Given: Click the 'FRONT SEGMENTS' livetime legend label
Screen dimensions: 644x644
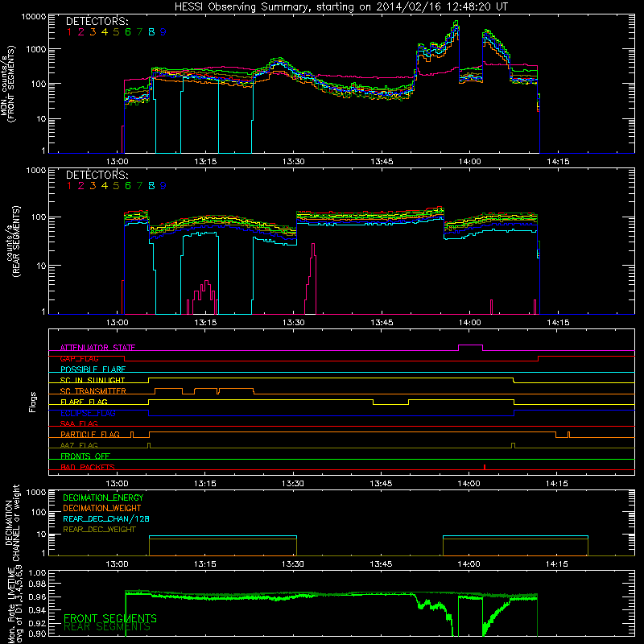Looking at the screenshot, I should pos(110,618).
